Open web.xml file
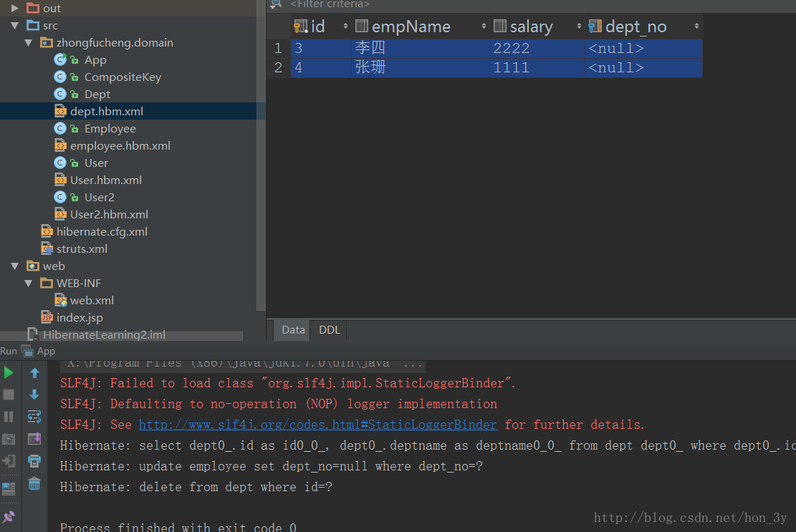796x532 pixels. tap(92, 300)
